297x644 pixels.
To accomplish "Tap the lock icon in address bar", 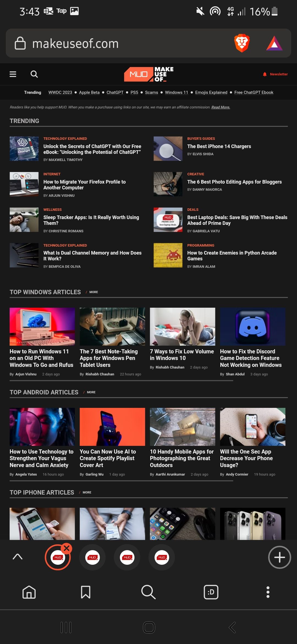I will (20, 43).
